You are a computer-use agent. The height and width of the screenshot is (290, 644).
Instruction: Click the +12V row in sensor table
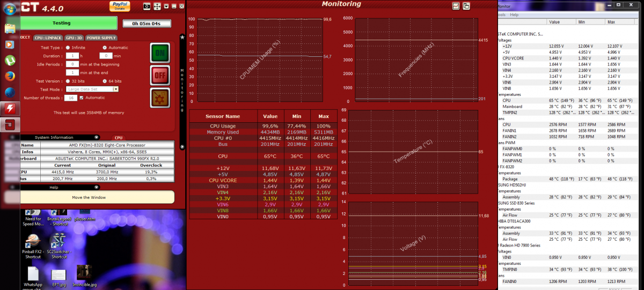[x=263, y=168]
